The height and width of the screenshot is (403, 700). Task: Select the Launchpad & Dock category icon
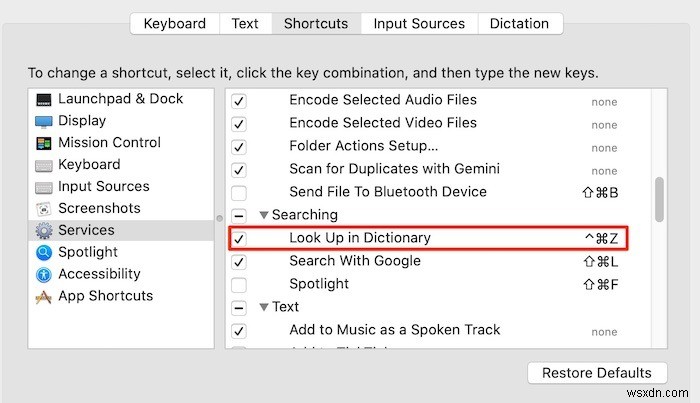[x=43, y=99]
